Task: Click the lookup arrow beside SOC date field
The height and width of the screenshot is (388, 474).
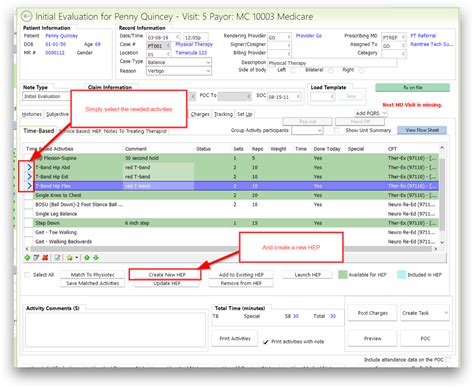Action: click(x=299, y=97)
